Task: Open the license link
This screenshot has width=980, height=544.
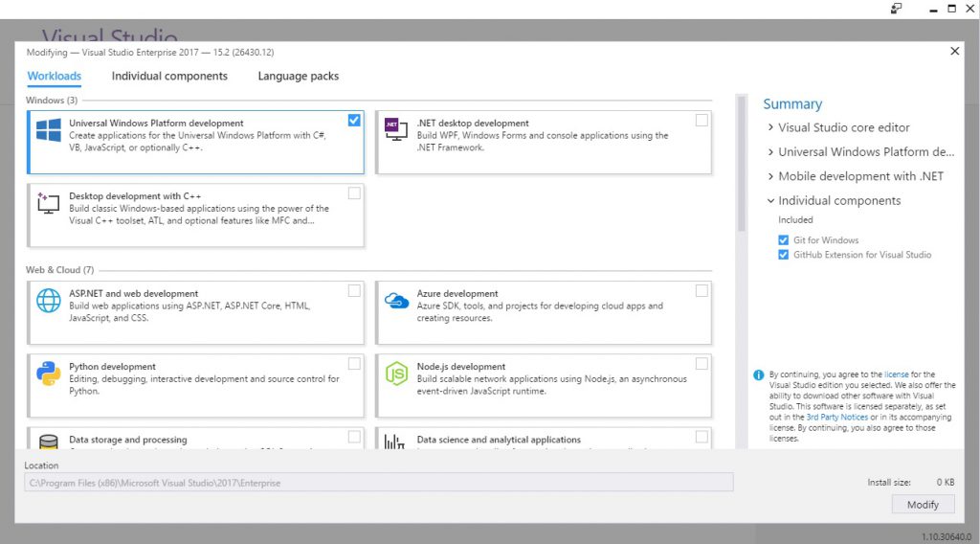Action: (896, 374)
